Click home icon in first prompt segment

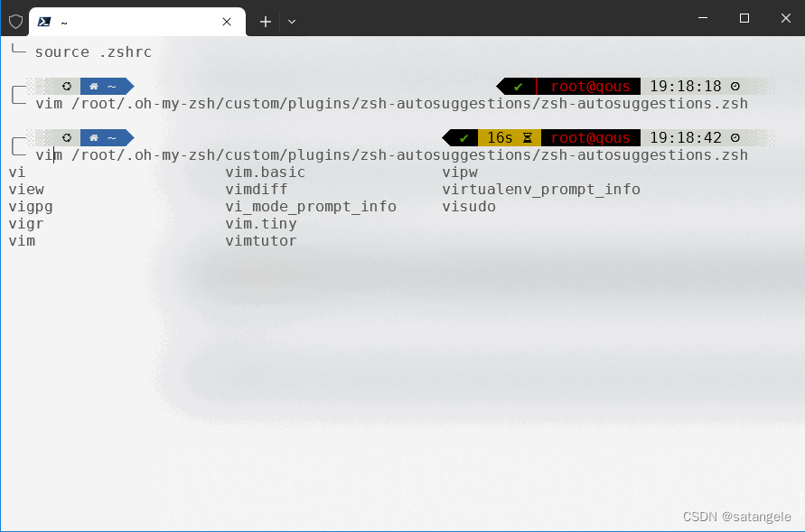[x=93, y=86]
